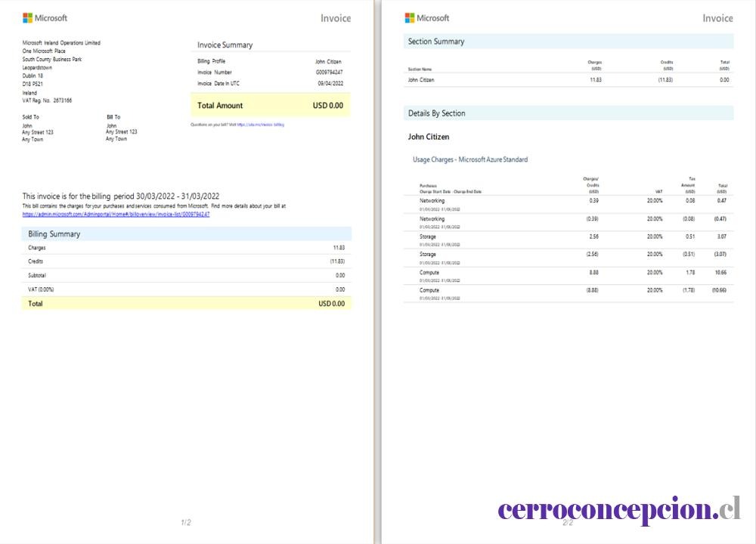Click the Storage total 3.07
Viewport: 756px width, 544px height.
(721, 236)
